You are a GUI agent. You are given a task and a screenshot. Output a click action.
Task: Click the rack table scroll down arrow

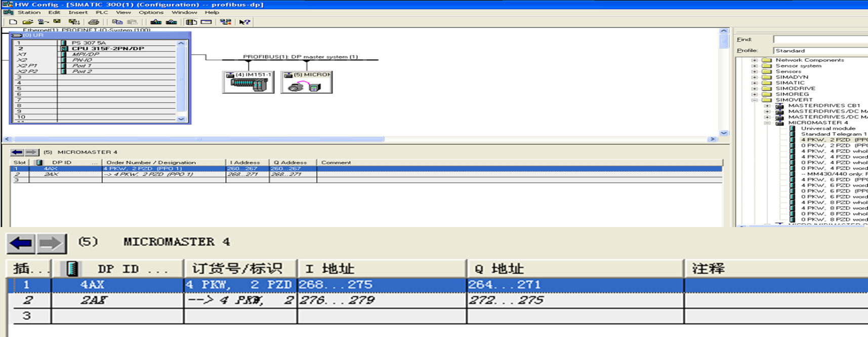[181, 119]
